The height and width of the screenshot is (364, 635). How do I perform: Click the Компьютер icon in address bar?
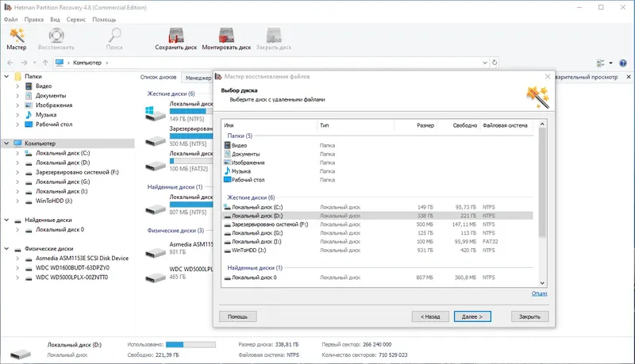(x=60, y=63)
